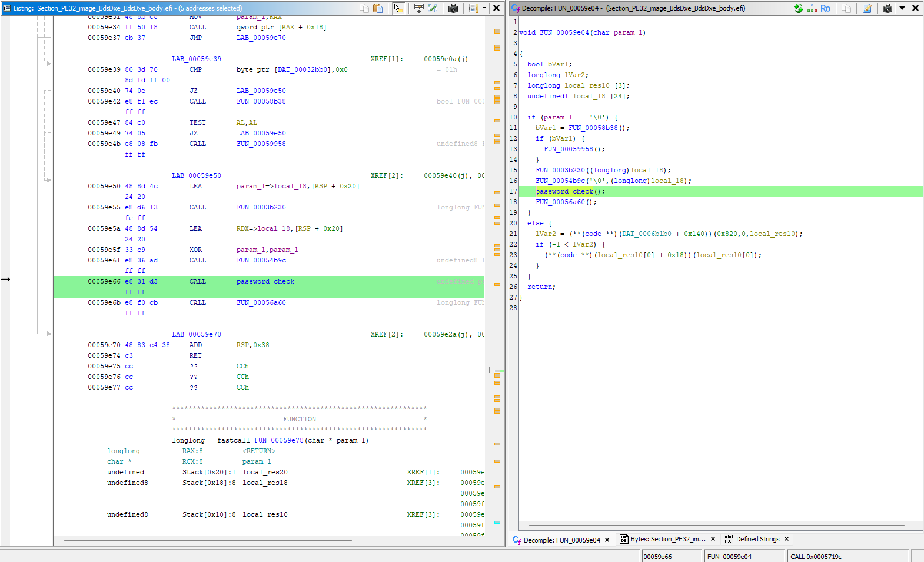Click password_check() in the decompiler view
This screenshot has width=924, height=562.
coord(570,191)
